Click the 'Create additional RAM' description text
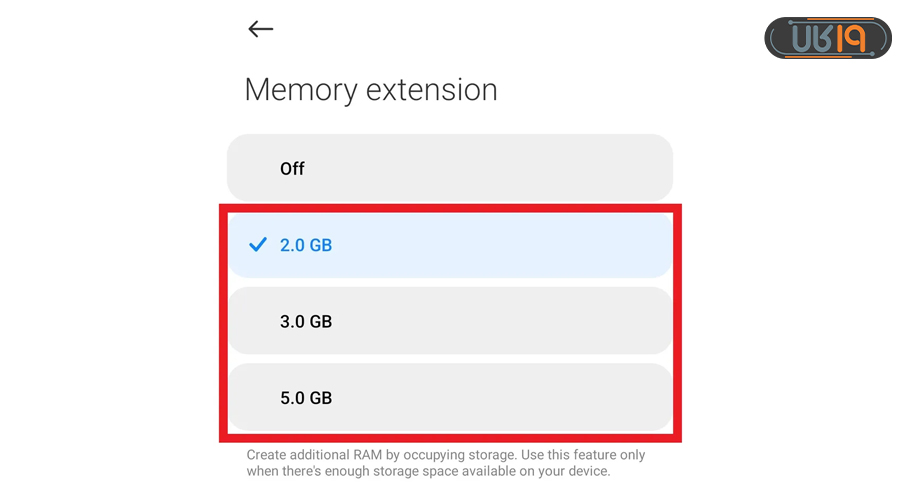The width and height of the screenshot is (900, 500). click(x=446, y=455)
